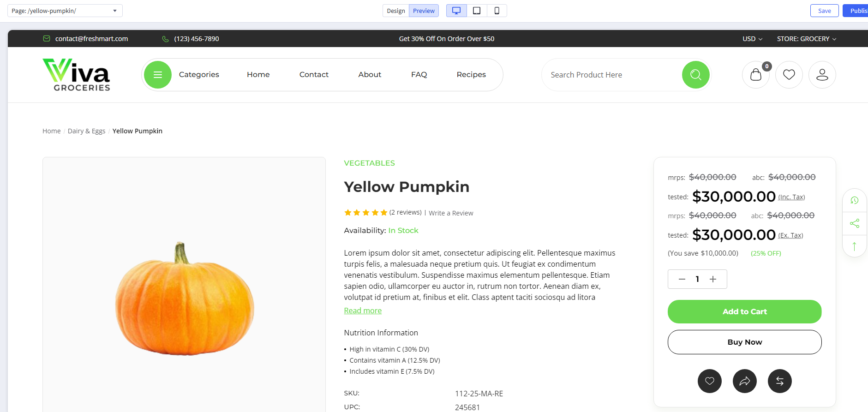Viewport: 868px width, 412px height.
Task: Open the wishlist heart icon in header
Action: pyautogui.click(x=789, y=75)
